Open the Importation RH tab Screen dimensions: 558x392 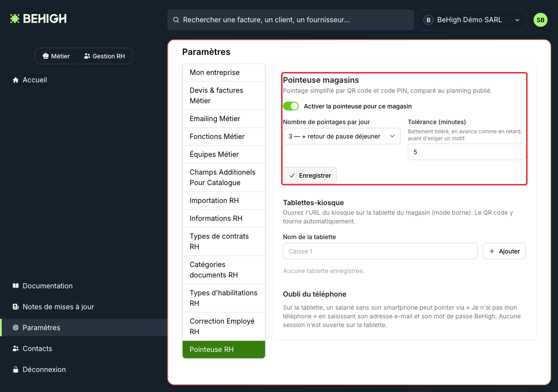click(224, 200)
